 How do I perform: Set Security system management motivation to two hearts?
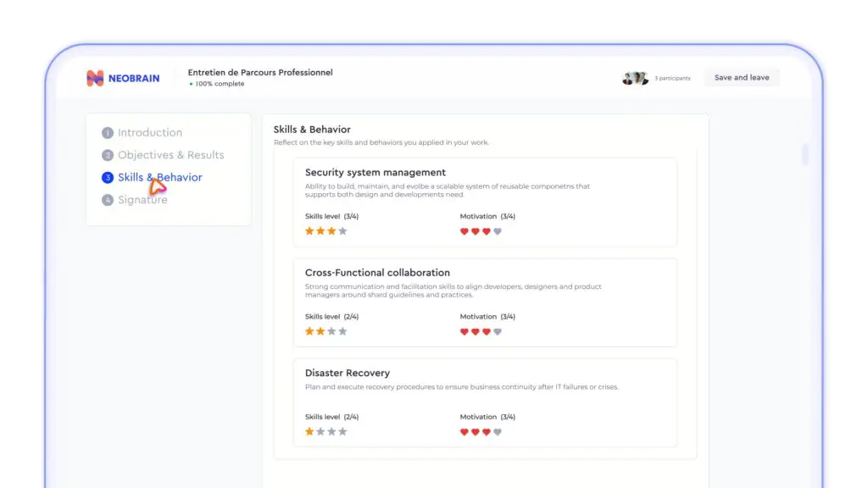[x=476, y=231]
